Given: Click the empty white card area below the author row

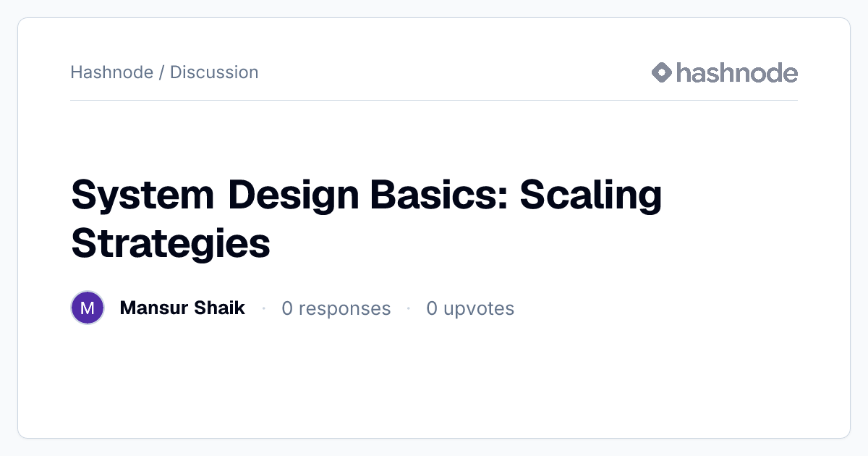Looking at the screenshot, I should [x=434, y=380].
